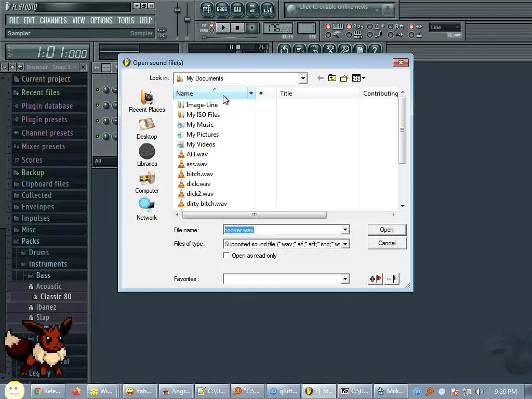Image resolution: width=532 pixels, height=399 pixels.
Task: Click the Stop transport button
Action: [237, 28]
